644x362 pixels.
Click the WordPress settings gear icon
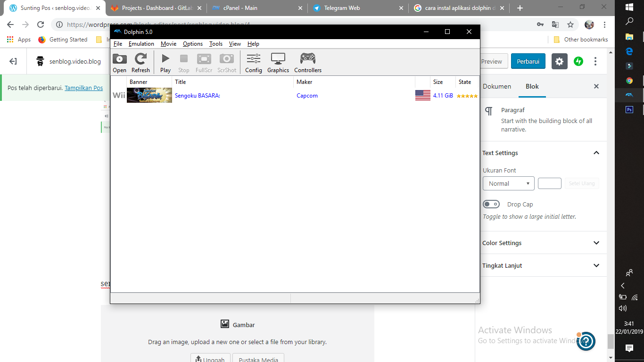(560, 61)
